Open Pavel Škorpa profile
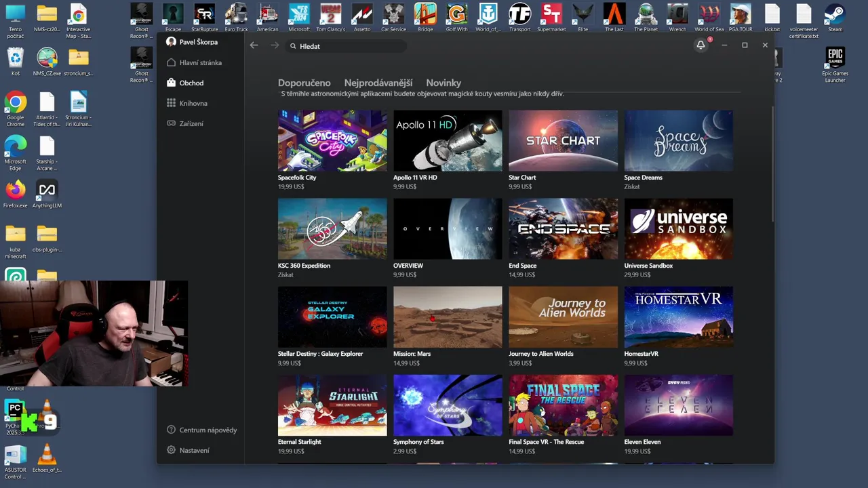The height and width of the screenshot is (488, 868). (192, 42)
